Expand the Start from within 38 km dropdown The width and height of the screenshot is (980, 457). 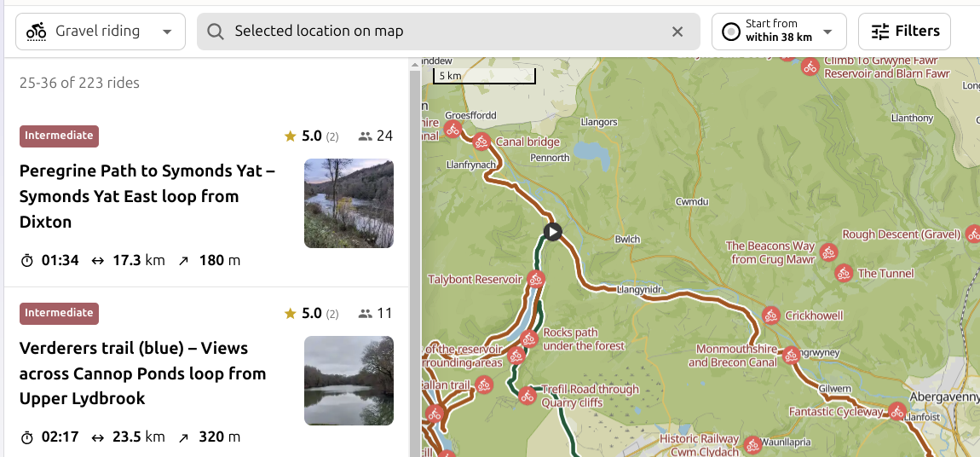click(x=779, y=32)
